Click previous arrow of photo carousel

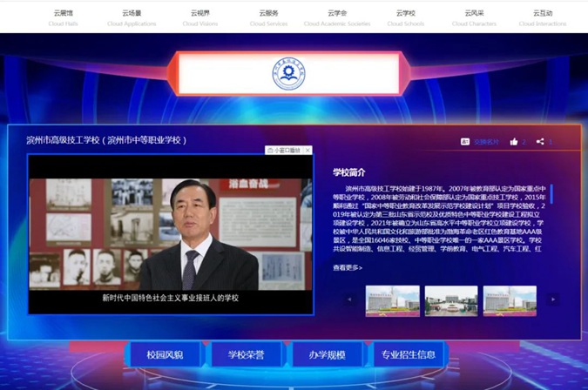(x=350, y=299)
